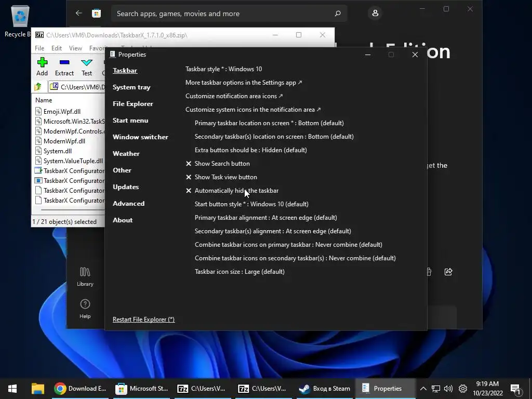This screenshot has height=399, width=532.
Task: Click the network icon in system tray
Action: 436,389
